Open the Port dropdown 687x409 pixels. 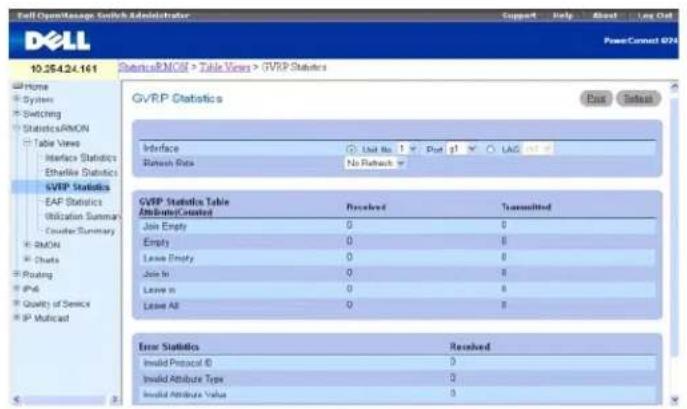pos(462,149)
